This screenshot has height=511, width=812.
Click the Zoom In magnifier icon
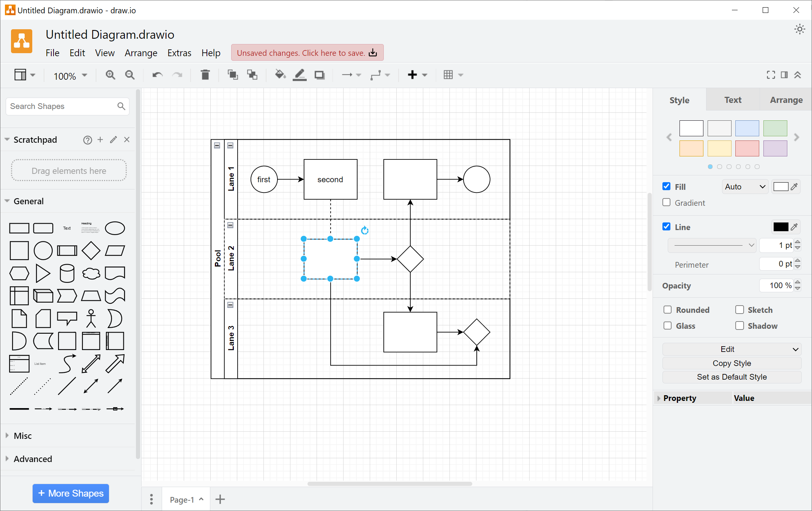click(110, 75)
